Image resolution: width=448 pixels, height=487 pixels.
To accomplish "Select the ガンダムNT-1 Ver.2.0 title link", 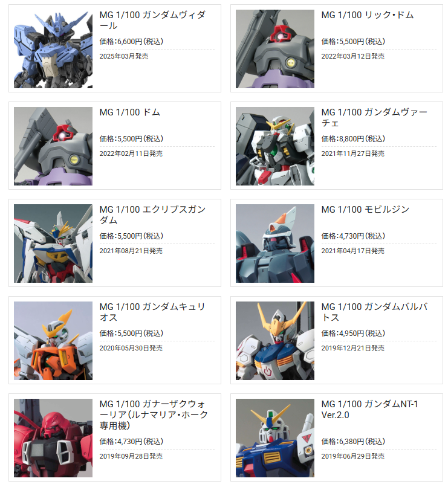I will click(369, 409).
